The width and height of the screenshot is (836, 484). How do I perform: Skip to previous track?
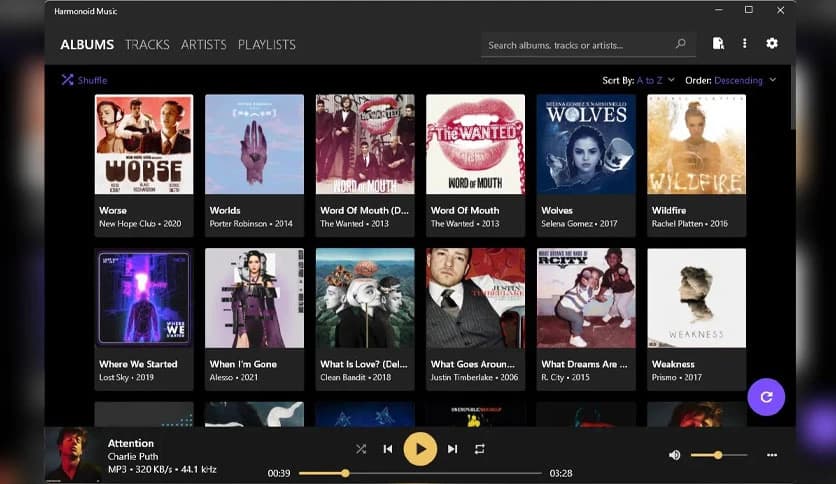388,450
